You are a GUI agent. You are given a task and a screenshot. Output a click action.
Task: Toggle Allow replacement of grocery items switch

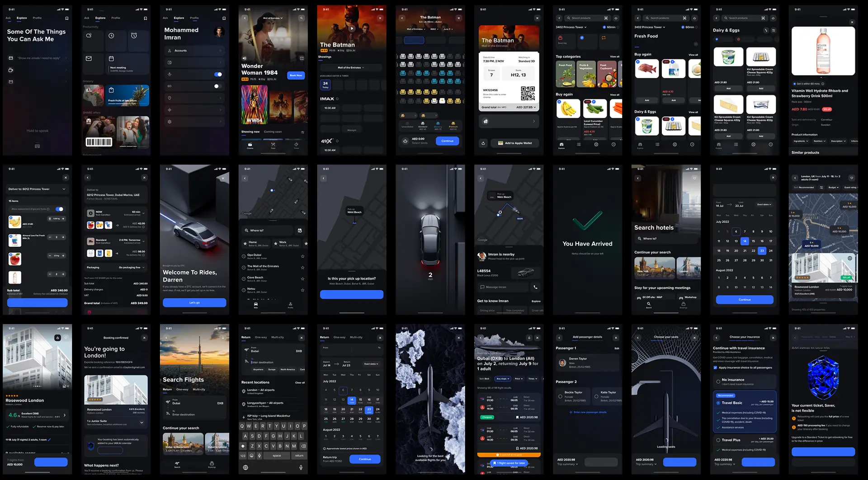(59, 209)
